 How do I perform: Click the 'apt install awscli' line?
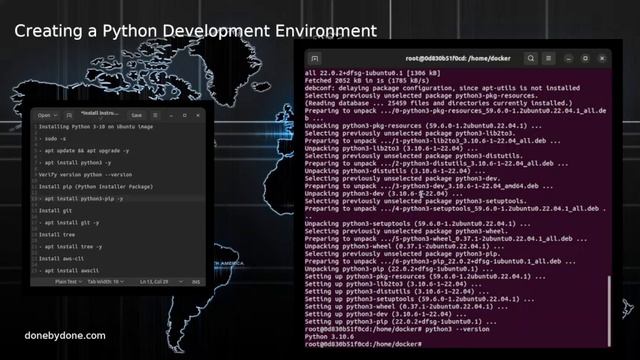point(69,271)
